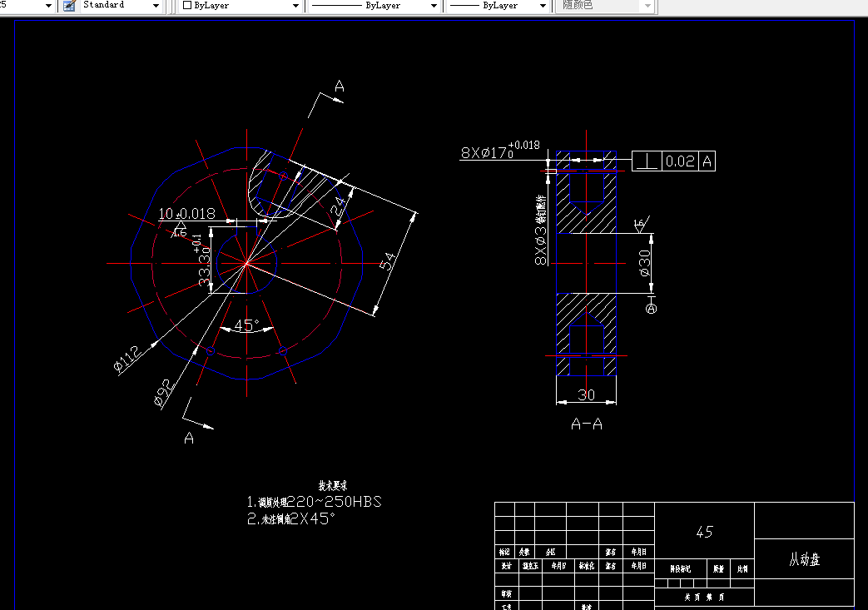This screenshot has width=868, height=610.
Task: Select the 10±0.018 keyway width dimension
Action: click(x=186, y=214)
